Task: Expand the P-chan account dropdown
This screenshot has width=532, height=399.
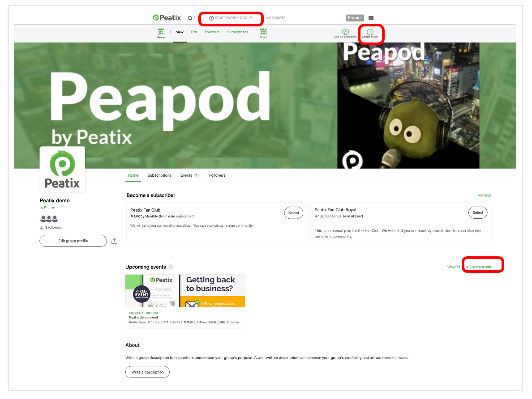Action: point(355,17)
